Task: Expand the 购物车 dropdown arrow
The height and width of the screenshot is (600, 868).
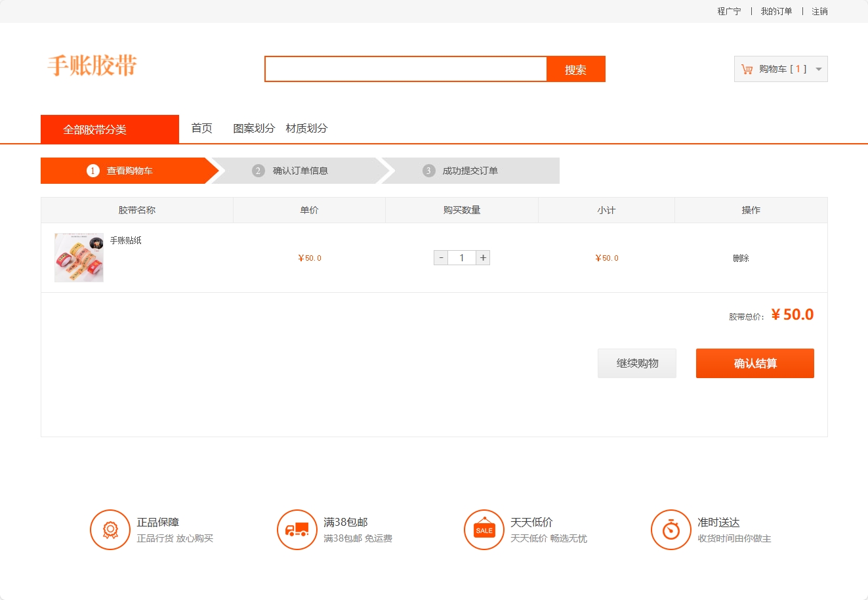Action: tap(818, 70)
